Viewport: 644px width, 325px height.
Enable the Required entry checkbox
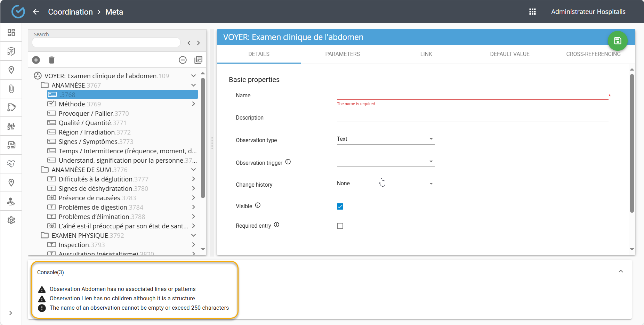(x=340, y=226)
